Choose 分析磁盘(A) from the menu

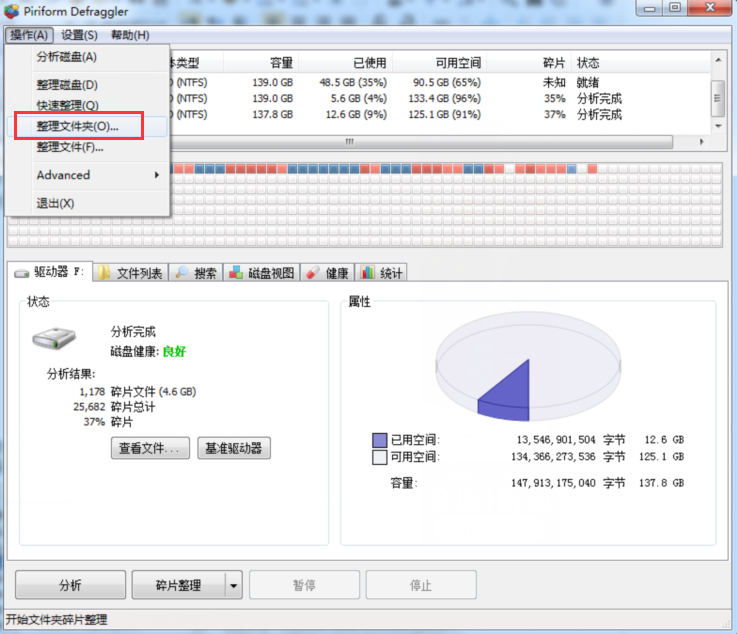pos(87,57)
